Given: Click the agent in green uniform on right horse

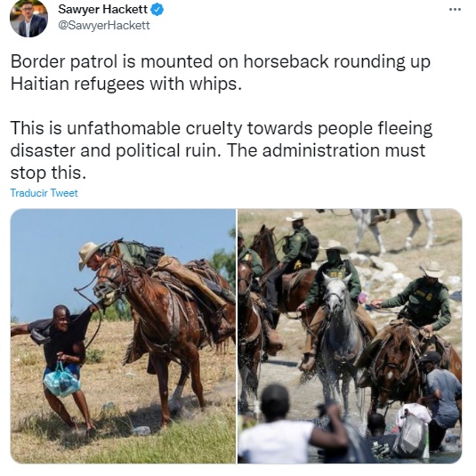Looking at the screenshot, I should click(x=421, y=301).
